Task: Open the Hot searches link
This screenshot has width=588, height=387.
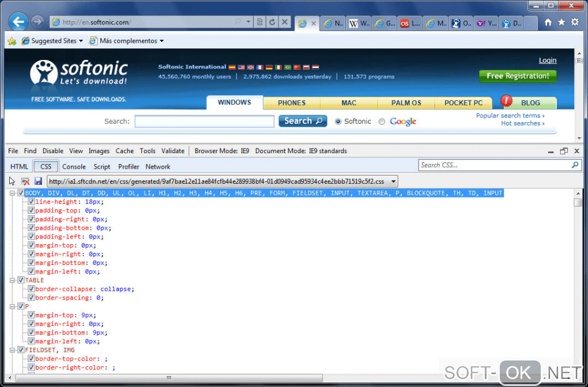Action: pyautogui.click(x=523, y=123)
